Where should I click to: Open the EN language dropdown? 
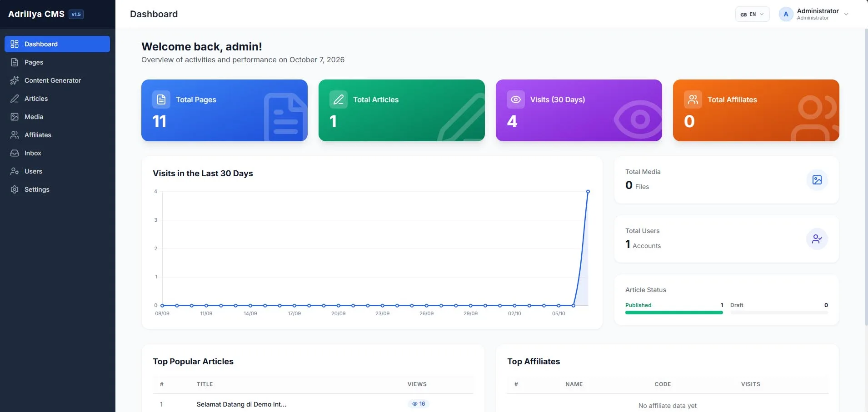pyautogui.click(x=752, y=14)
